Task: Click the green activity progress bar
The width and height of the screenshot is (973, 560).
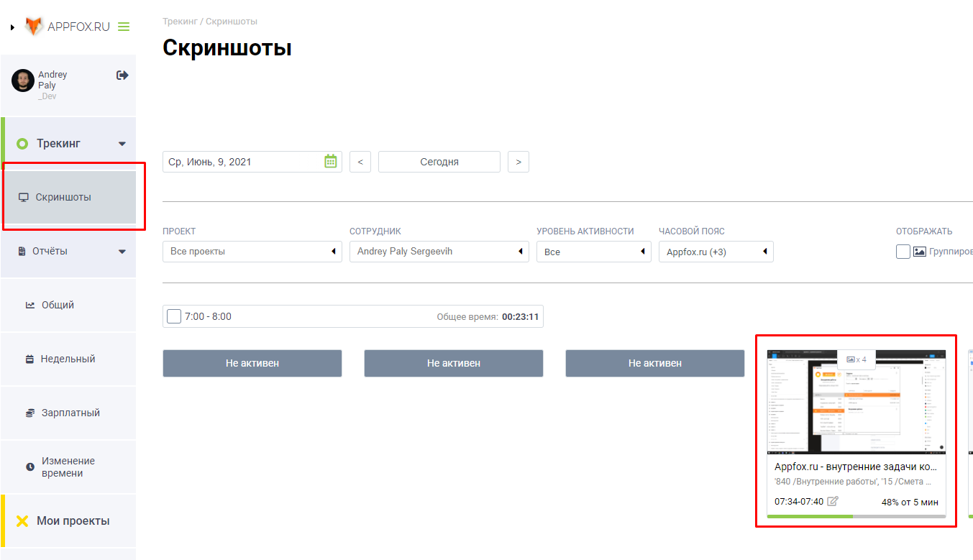Action: tap(810, 516)
